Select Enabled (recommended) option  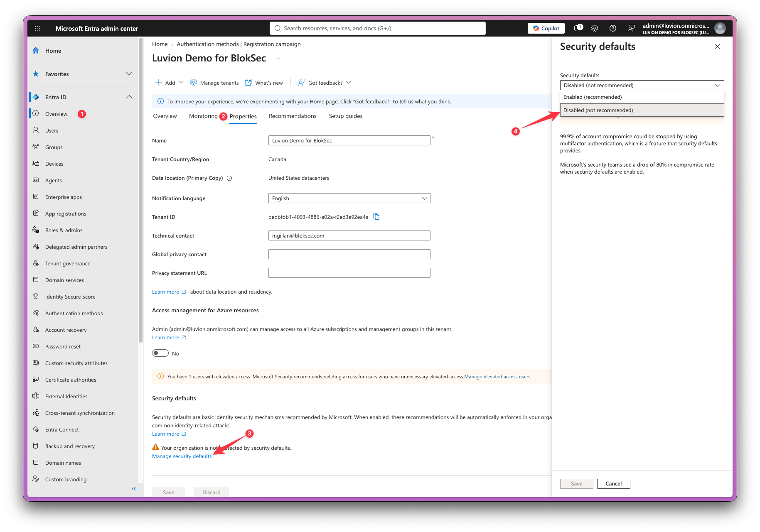(x=642, y=97)
